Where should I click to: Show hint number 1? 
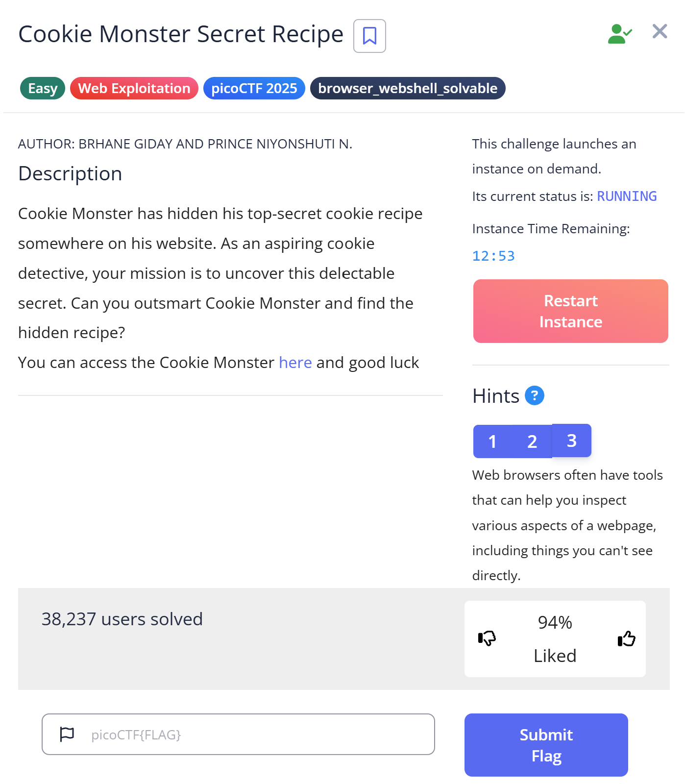(x=492, y=441)
